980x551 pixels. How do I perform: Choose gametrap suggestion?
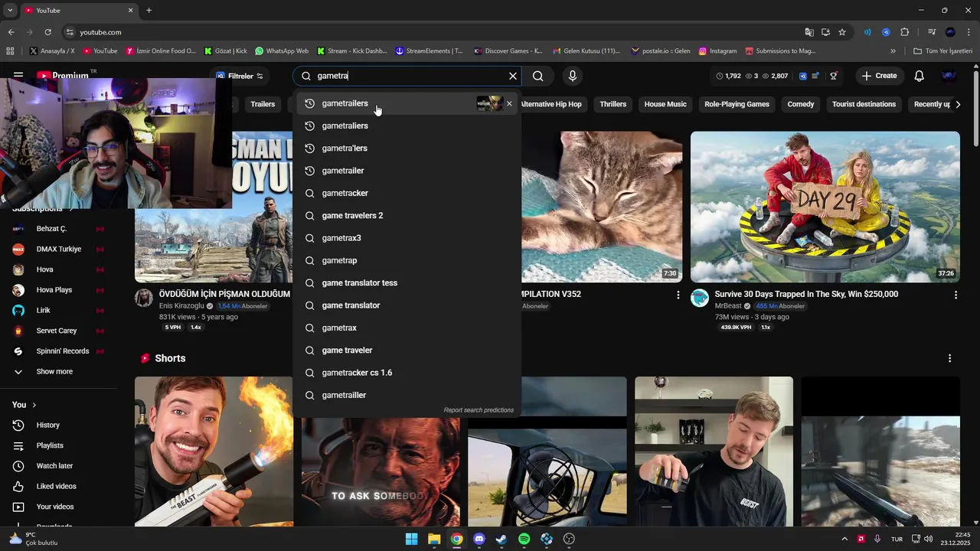407,260
